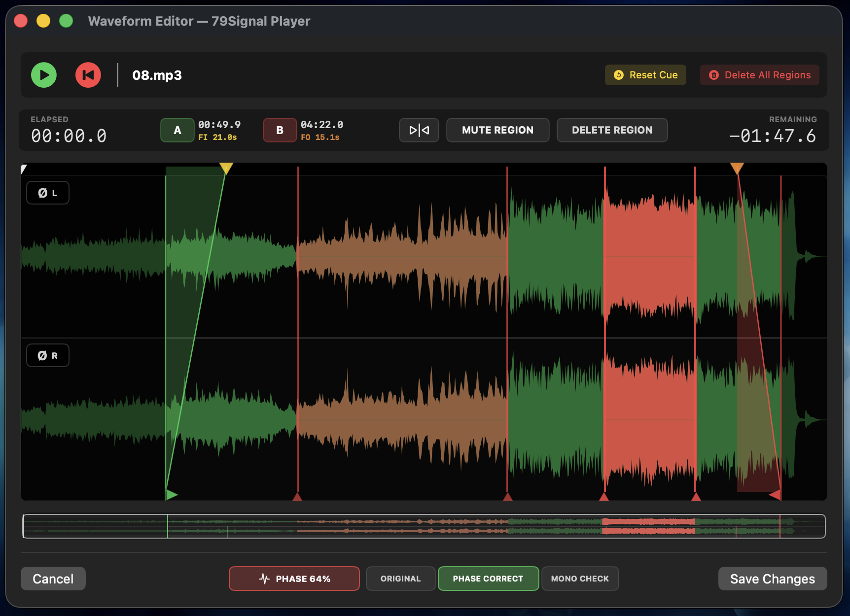Screen dimensions: 850x616
Task: Click the orange fade-out marker triangle
Action: [x=737, y=169]
